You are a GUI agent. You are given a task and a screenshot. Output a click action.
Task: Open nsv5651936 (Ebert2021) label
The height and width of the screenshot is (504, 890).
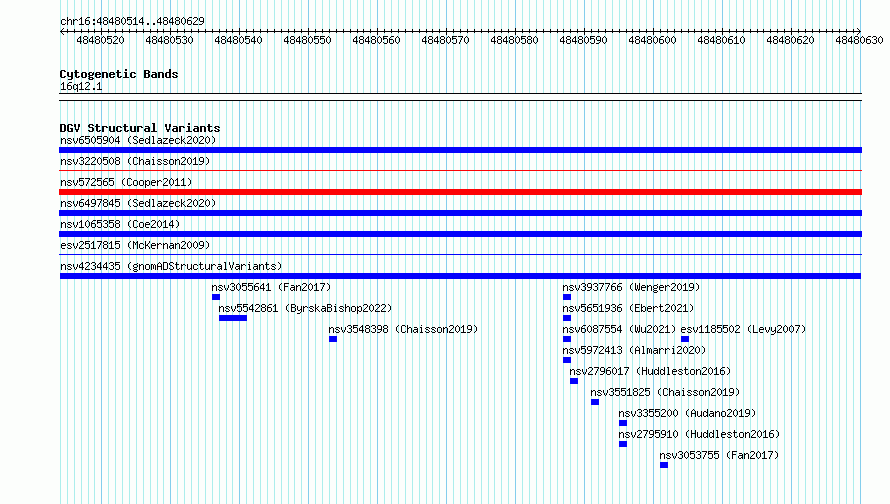(628, 308)
